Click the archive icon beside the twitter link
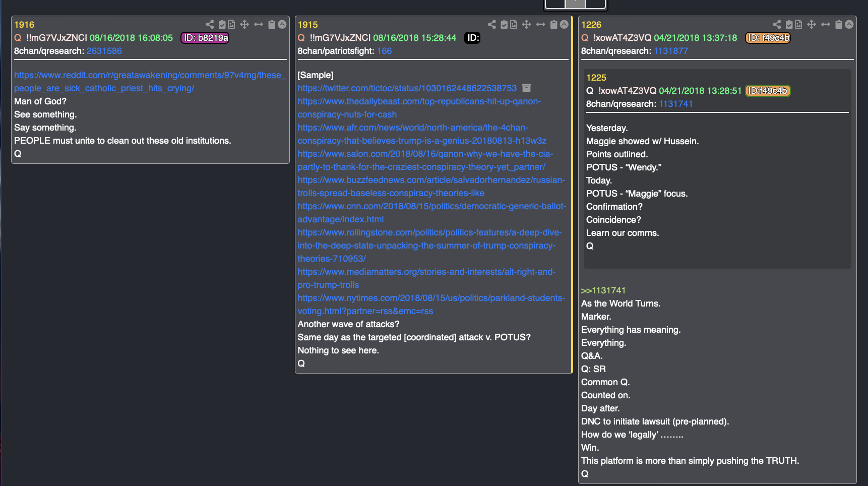Image resolution: width=868 pixels, height=486 pixels. click(526, 88)
